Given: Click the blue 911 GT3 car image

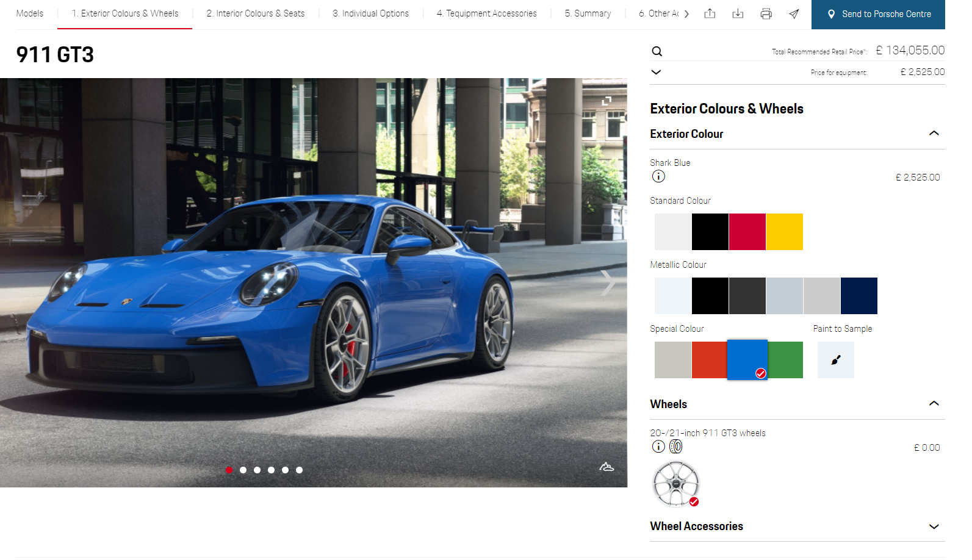Looking at the screenshot, I should pyautogui.click(x=314, y=282).
